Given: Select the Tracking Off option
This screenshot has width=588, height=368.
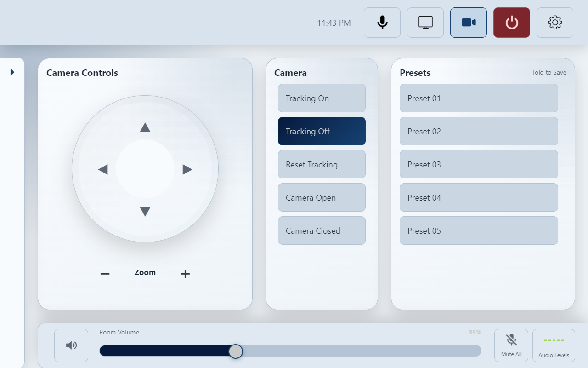Looking at the screenshot, I should click(322, 131).
